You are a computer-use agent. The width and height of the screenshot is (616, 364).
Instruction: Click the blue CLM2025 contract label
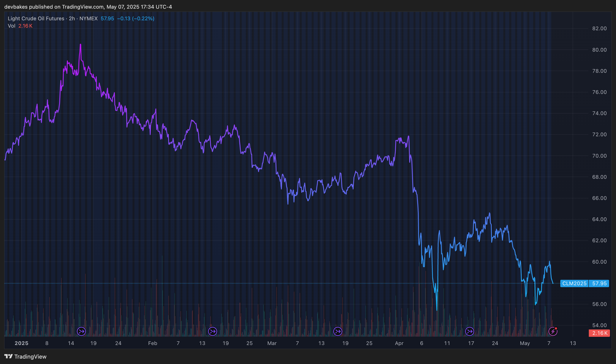click(574, 283)
